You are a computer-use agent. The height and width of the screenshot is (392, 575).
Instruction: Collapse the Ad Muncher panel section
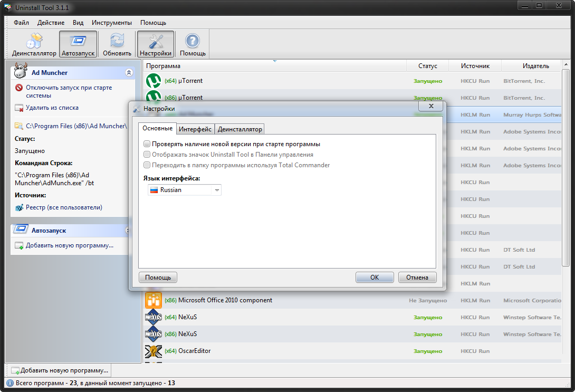[129, 73]
